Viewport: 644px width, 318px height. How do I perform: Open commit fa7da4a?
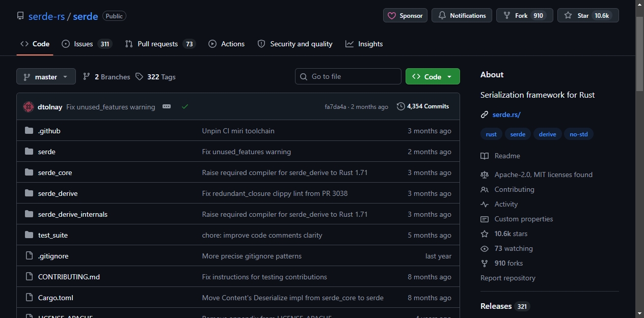pos(335,107)
